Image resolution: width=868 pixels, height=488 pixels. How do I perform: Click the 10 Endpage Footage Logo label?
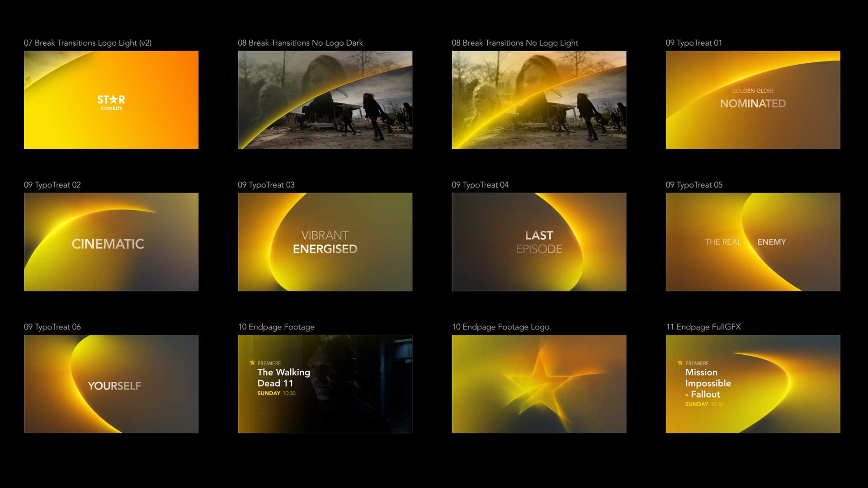500,327
